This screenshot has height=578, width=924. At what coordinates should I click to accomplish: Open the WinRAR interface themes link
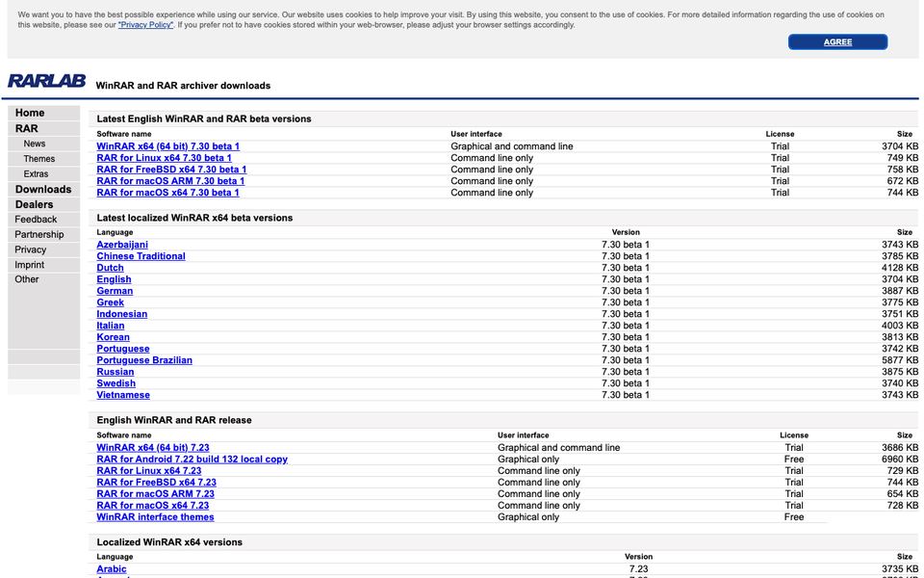(x=155, y=517)
